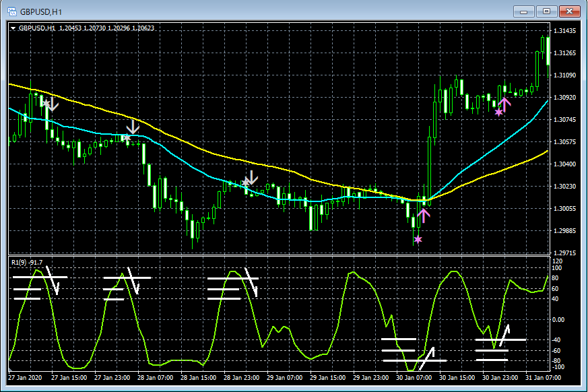The width and height of the screenshot is (588, 392).
Task: Click the pink star below the 30 Jan low
Action: [x=418, y=239]
